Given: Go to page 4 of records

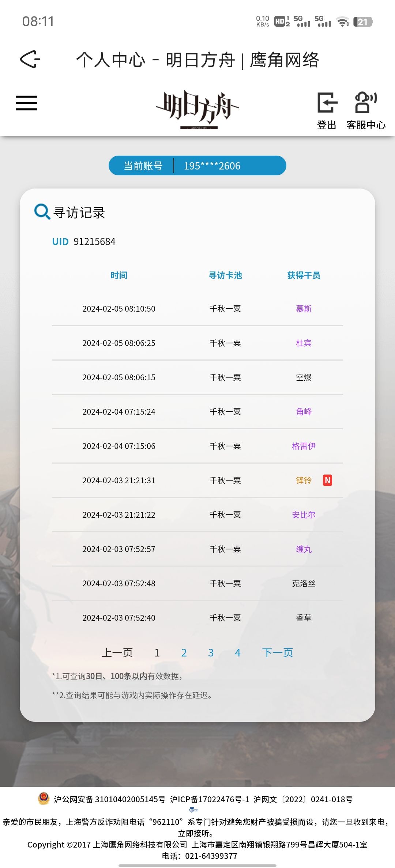Looking at the screenshot, I should coord(238,652).
